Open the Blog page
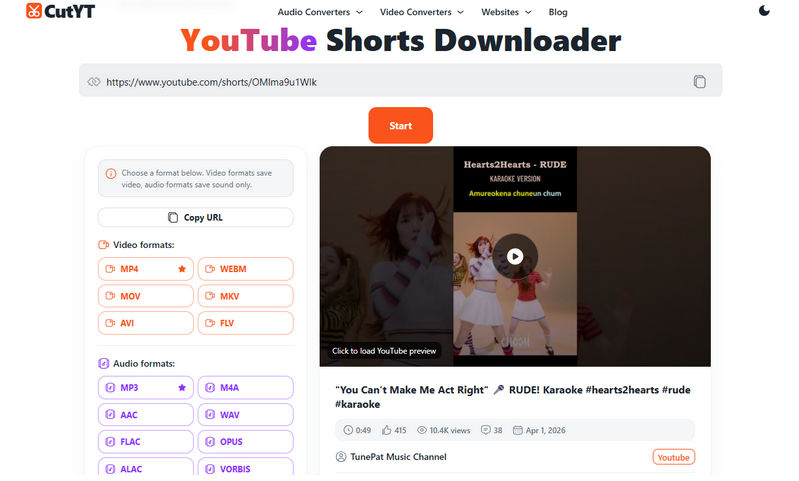Viewport: 799px width, 481px height. 557,12
